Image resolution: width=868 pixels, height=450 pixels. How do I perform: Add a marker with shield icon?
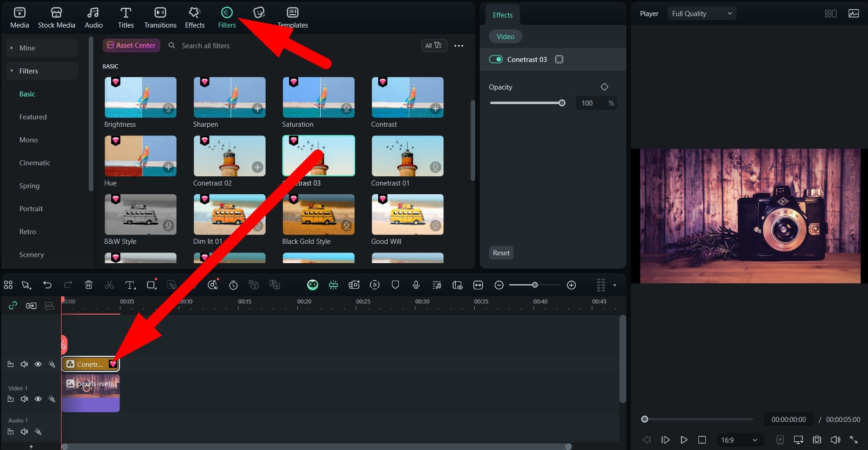pyautogui.click(x=395, y=285)
